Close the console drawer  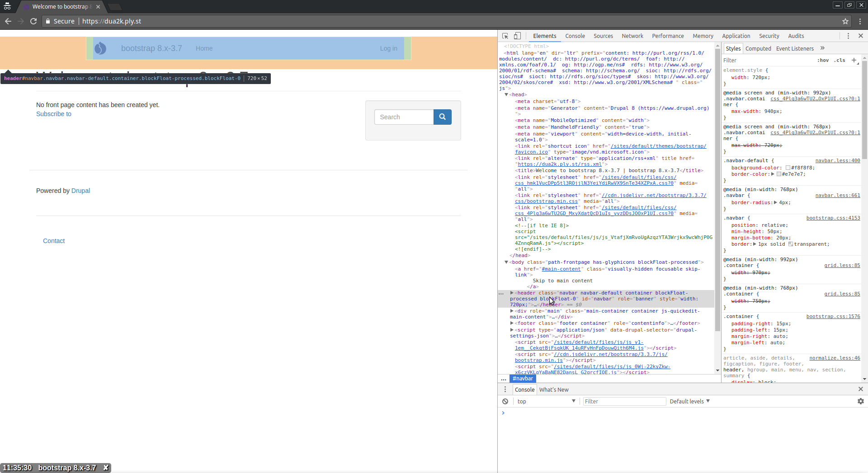[860, 389]
